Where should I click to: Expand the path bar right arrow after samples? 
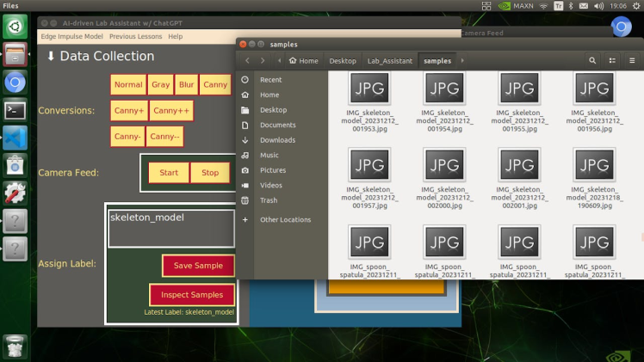pos(463,61)
